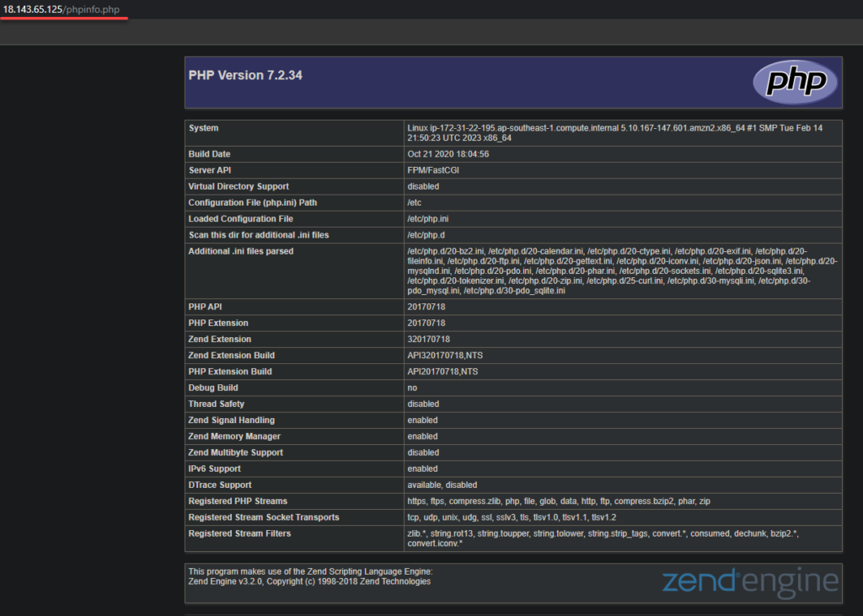
Task: Click the PHP logo image
Action: pyautogui.click(x=793, y=82)
